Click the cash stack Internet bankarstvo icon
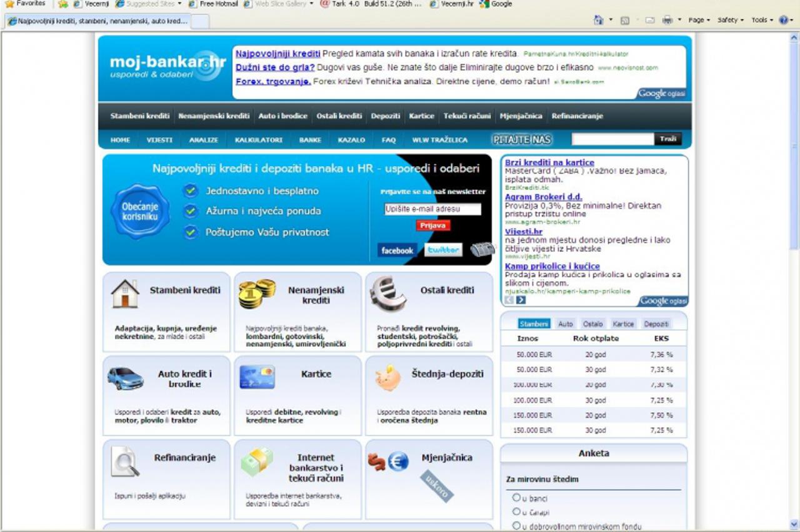The height and width of the screenshot is (532, 800). [257, 461]
